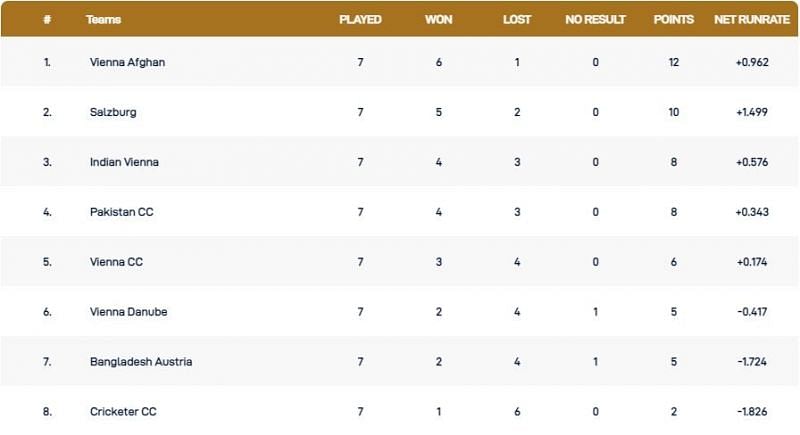Click Bangladesh Austria team name
This screenshot has height=435, width=800.
click(139, 362)
